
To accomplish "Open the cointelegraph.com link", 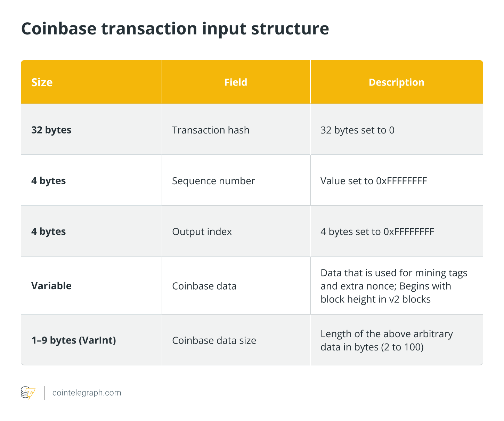I will pyautogui.click(x=87, y=393).
